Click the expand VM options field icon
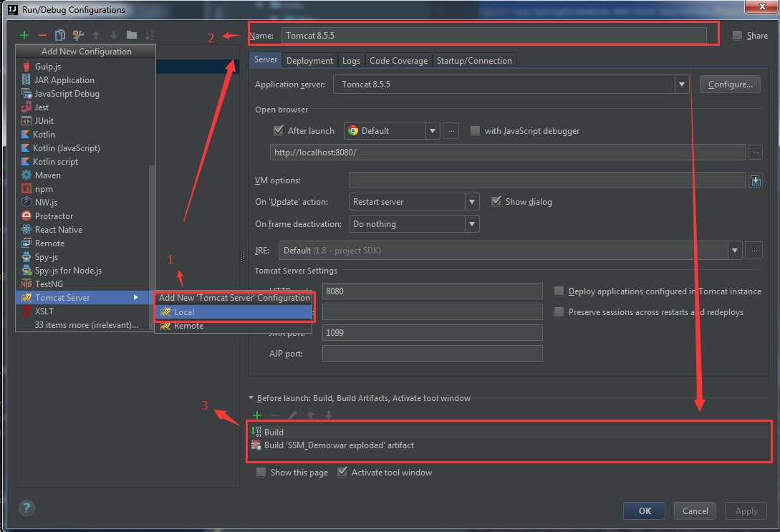 click(x=756, y=180)
